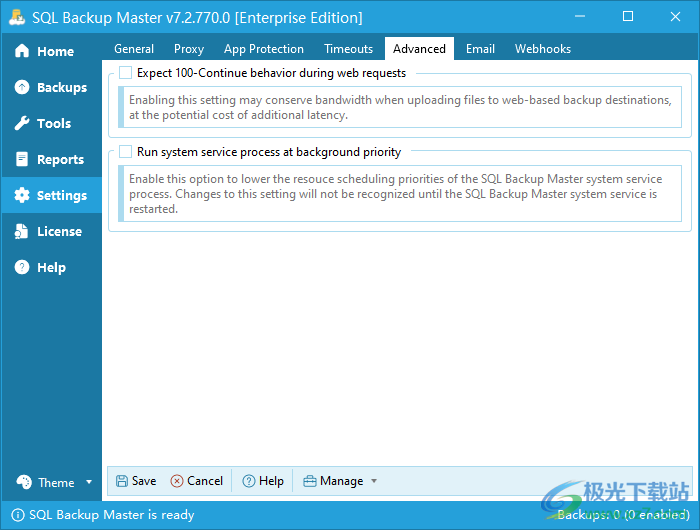Click the Manage button label

pos(342,481)
